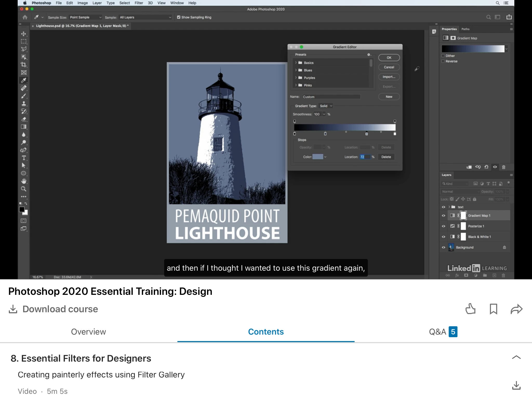Image resolution: width=532 pixels, height=399 pixels.
Task: Collapse Essential Filters for Designers section
Action: 516,357
